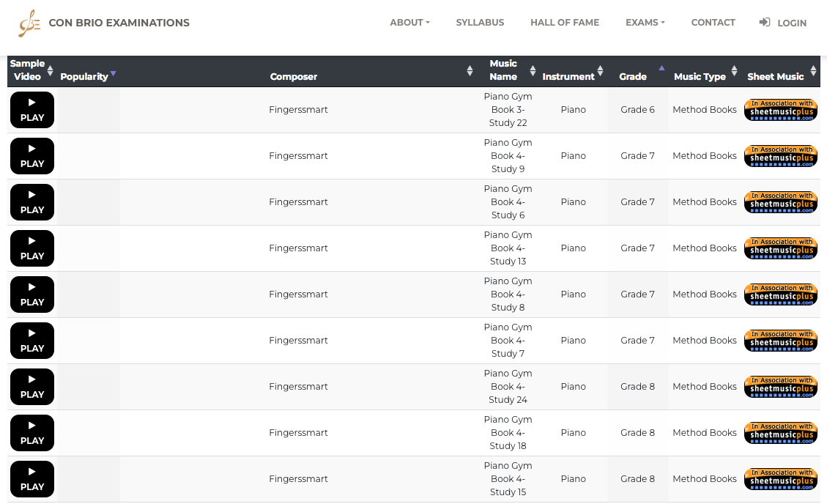Open the Syllabus page
The height and width of the screenshot is (504, 827).
(x=480, y=23)
